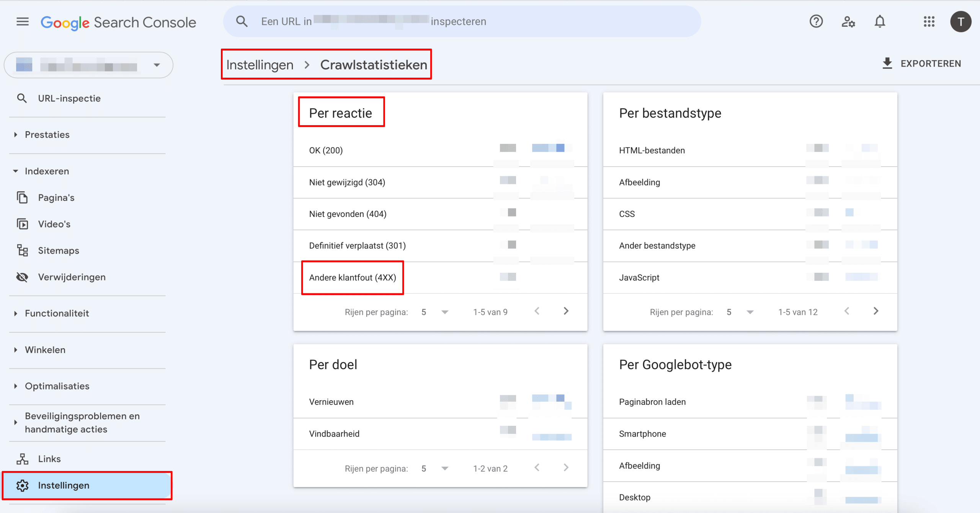Screen dimensions: 980x513
Task: Click the URL-inspectie magnifier icon
Action: click(x=22, y=98)
